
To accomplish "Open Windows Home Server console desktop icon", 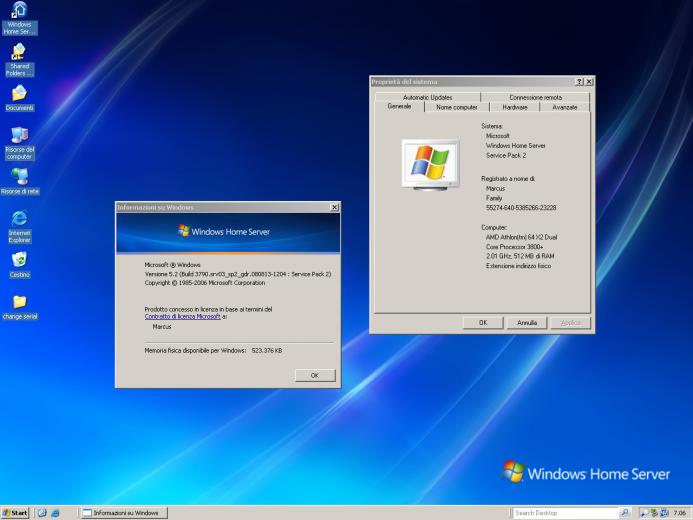I will tap(19, 11).
